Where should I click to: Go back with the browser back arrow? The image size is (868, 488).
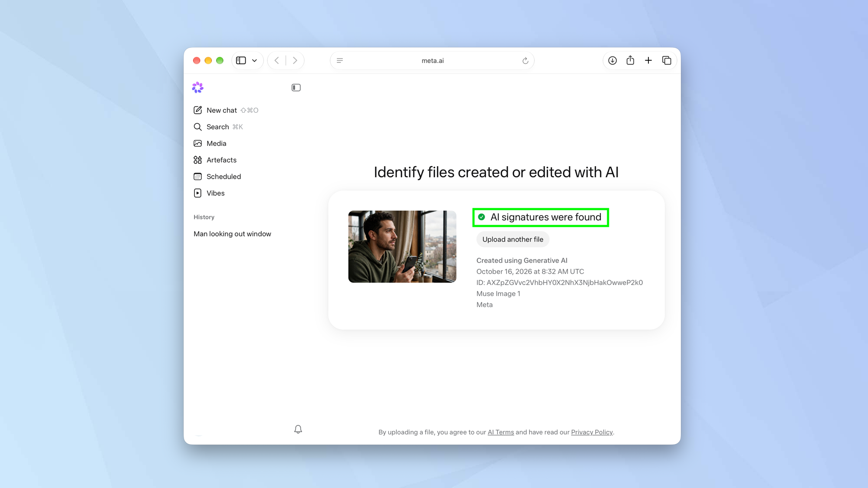click(276, 60)
